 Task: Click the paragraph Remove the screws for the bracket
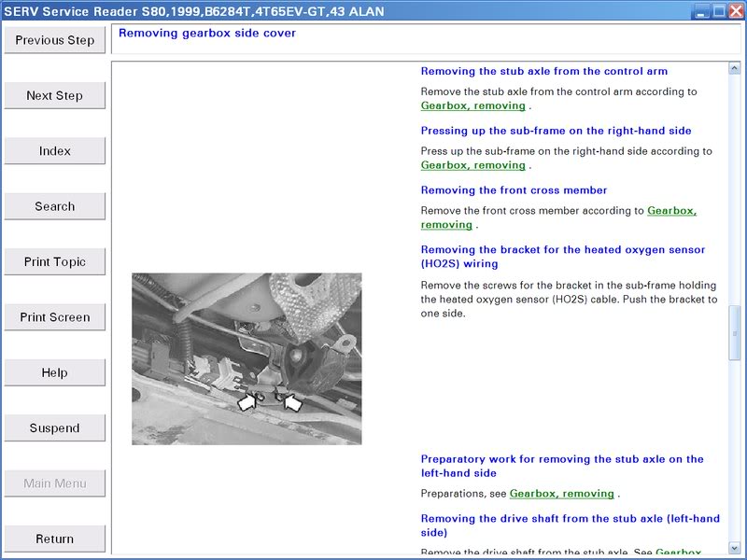tap(569, 299)
